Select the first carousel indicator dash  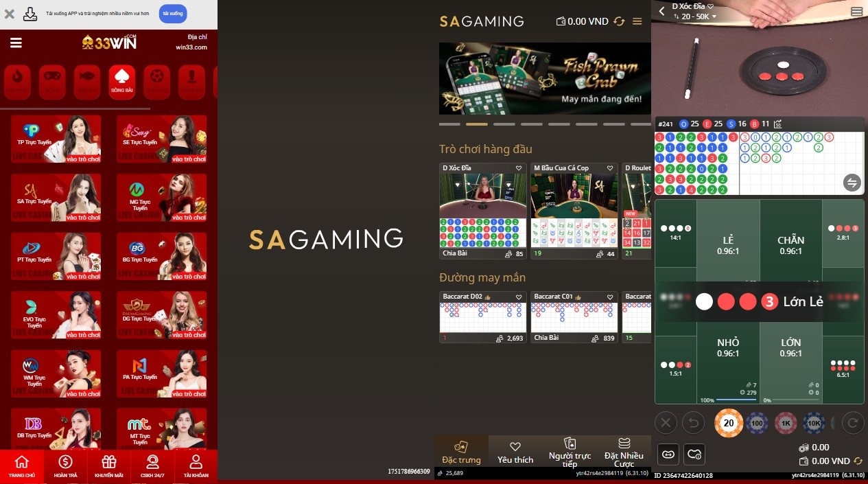click(x=449, y=124)
